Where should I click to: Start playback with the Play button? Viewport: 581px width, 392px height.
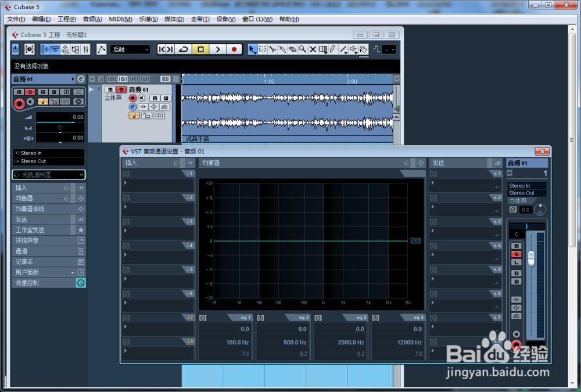pos(218,49)
